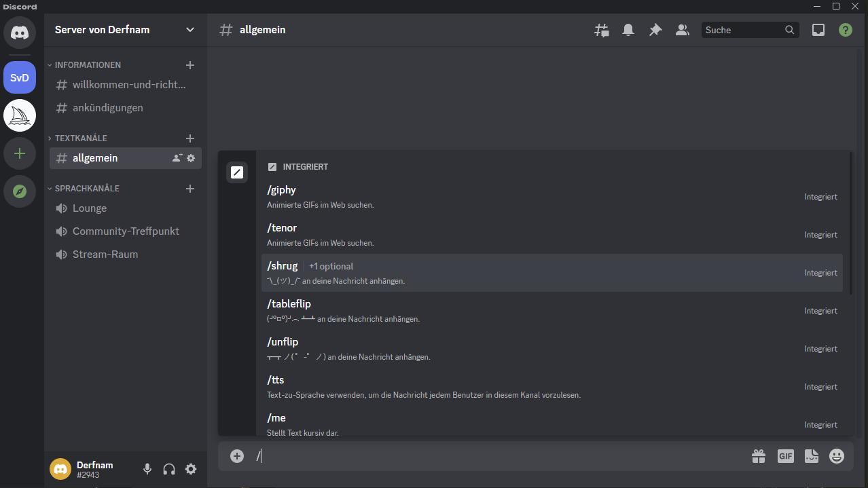
Task: Create channel in INFORMATIONEN category
Action: (190, 65)
